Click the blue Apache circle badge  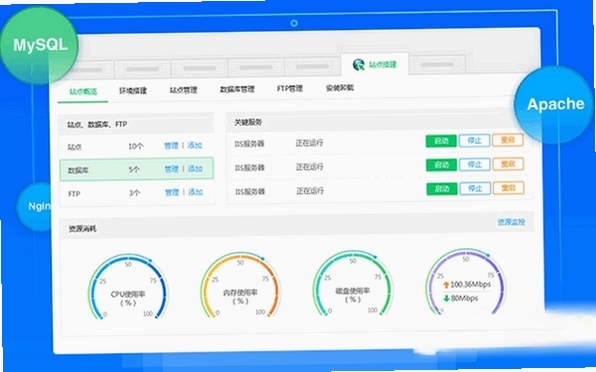tap(555, 104)
